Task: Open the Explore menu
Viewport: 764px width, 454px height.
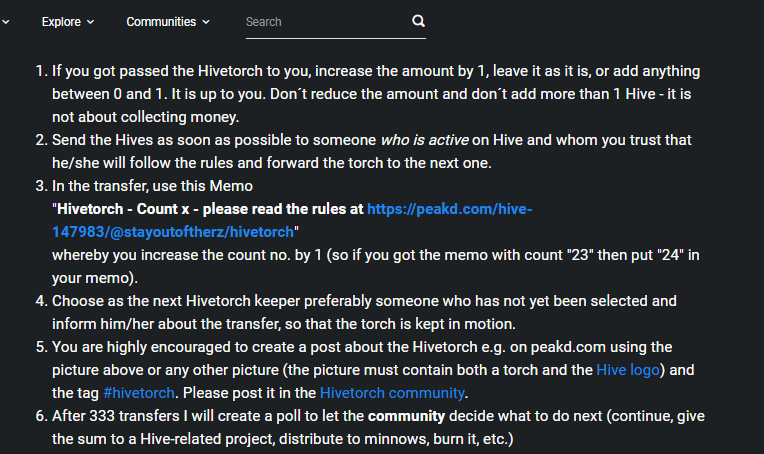Action: 68,22
